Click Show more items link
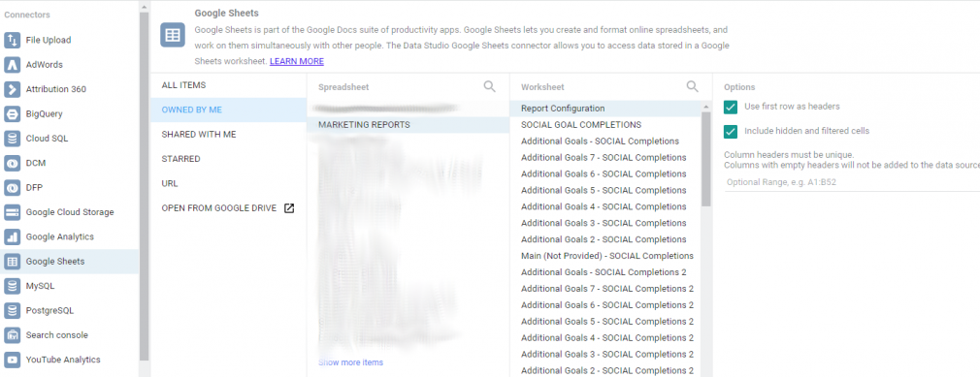Screen dimensions: 980x377 [350, 362]
